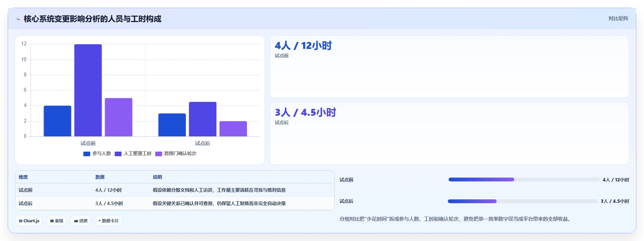Click the 试点前 label left of progress bar
The height and width of the screenshot is (241, 644).
tap(347, 180)
